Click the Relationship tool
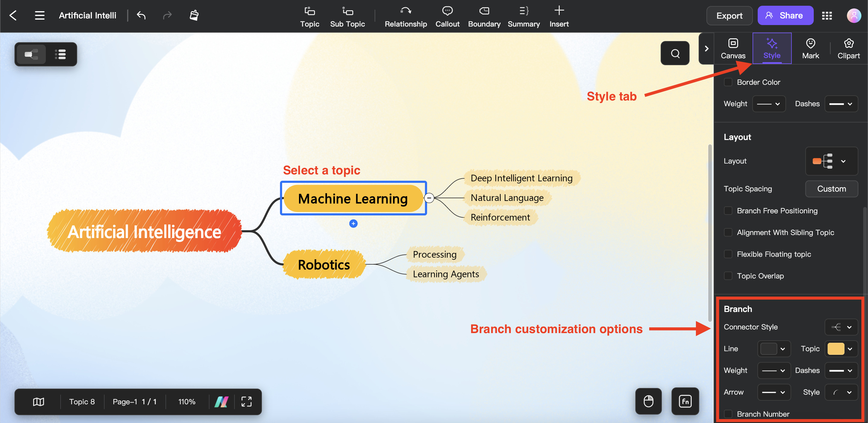 406,15
